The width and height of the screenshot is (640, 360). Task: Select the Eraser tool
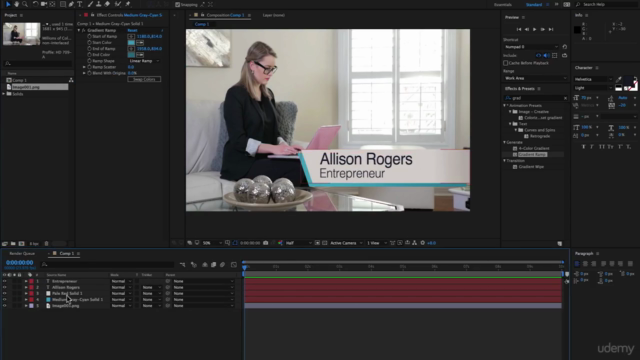click(107, 4)
